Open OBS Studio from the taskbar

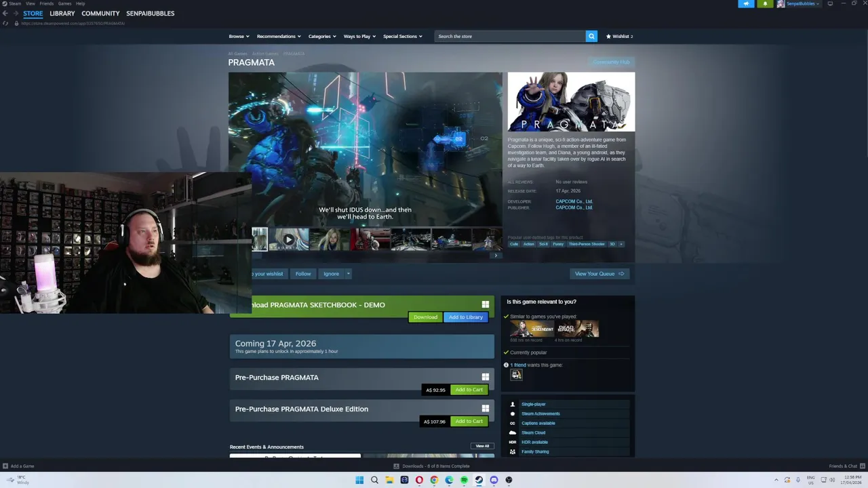pyautogui.click(x=509, y=480)
